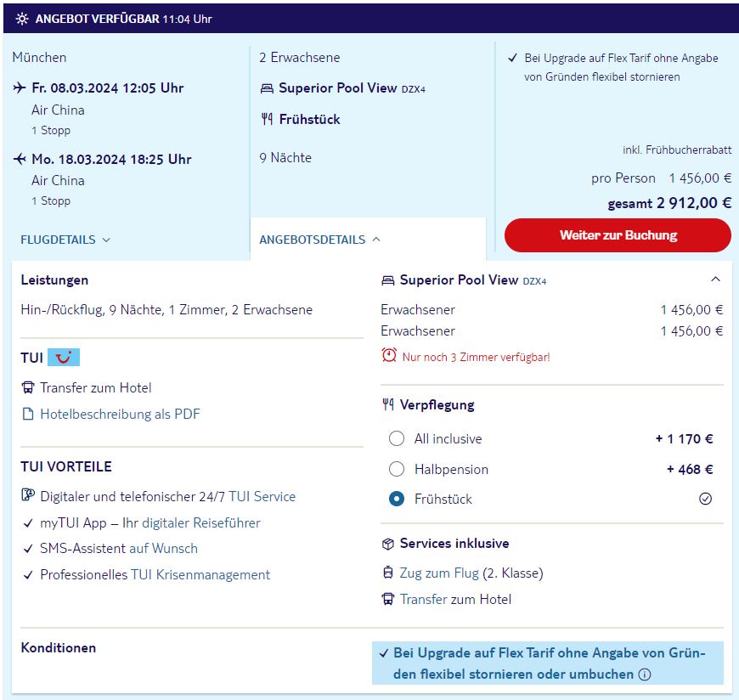The height and width of the screenshot is (700, 739).
Task: Click the 'Hin-/Rückflug, 9 Nächte' services line
Action: [166, 310]
